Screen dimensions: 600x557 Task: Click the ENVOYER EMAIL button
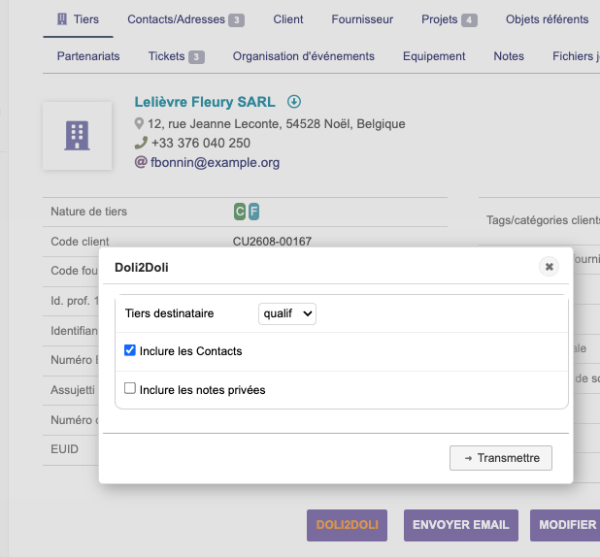461,525
